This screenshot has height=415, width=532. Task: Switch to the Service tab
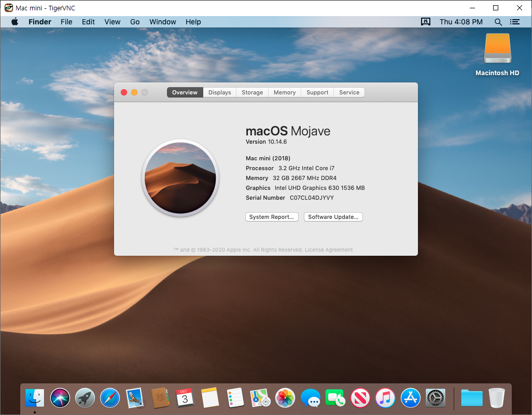pyautogui.click(x=349, y=92)
